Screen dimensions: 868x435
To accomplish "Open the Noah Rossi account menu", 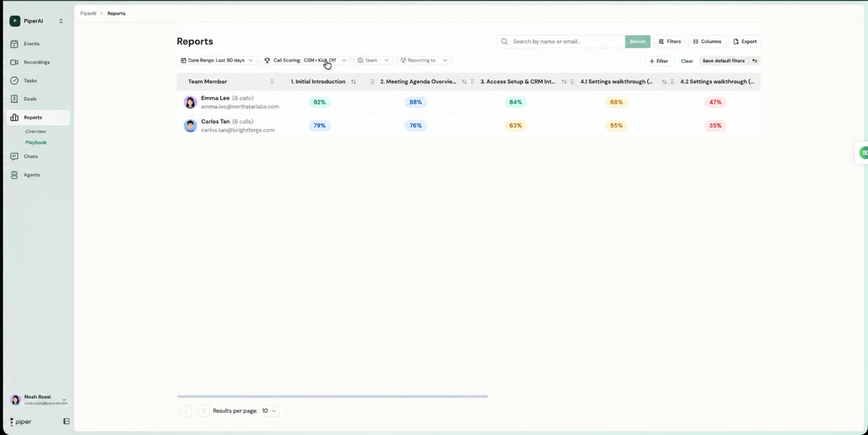I will click(38, 400).
